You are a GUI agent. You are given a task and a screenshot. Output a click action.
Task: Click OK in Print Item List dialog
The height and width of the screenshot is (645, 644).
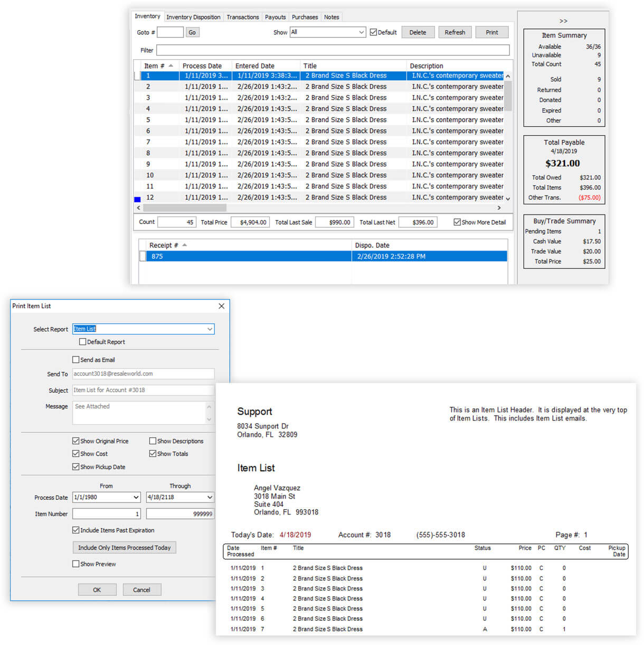point(97,590)
